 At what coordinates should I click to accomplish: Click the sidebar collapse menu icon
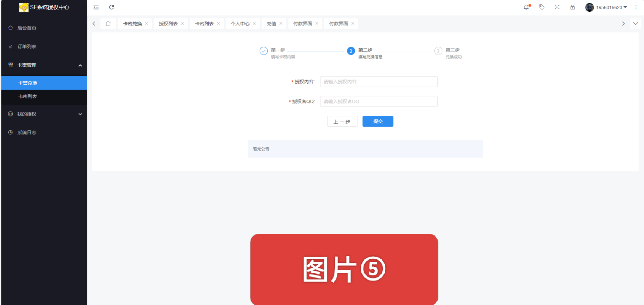point(96,7)
